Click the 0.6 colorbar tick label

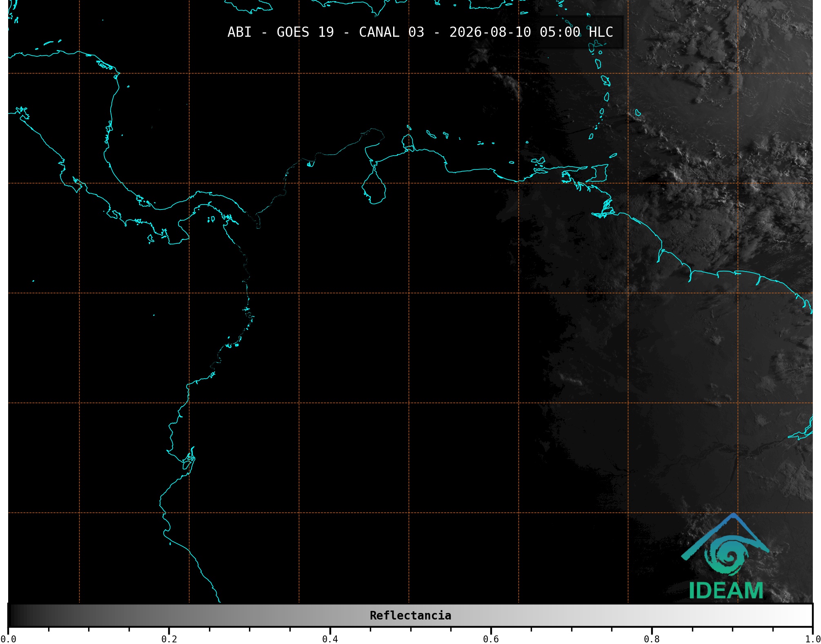coord(491,639)
